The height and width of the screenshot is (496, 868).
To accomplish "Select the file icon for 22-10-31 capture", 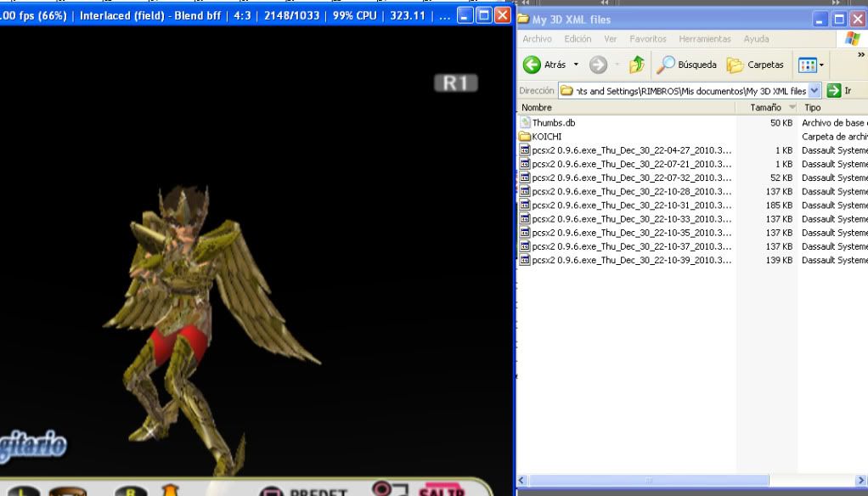I will pyautogui.click(x=525, y=205).
